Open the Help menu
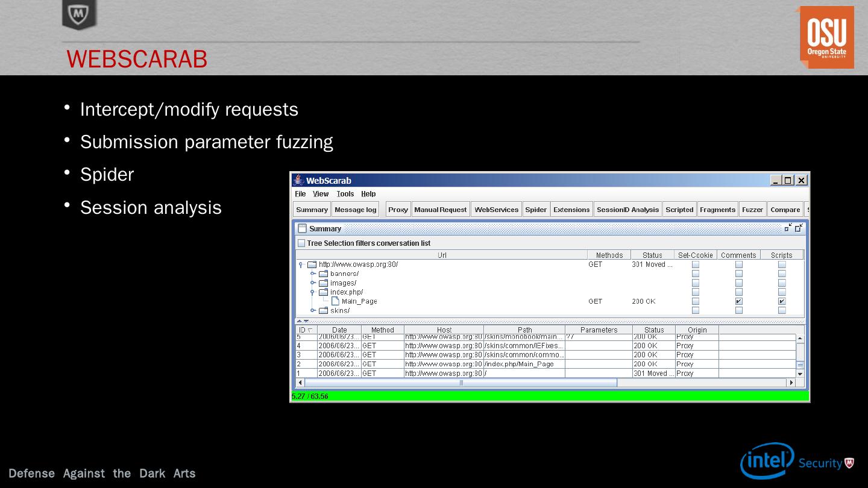The height and width of the screenshot is (488, 868). click(x=368, y=194)
